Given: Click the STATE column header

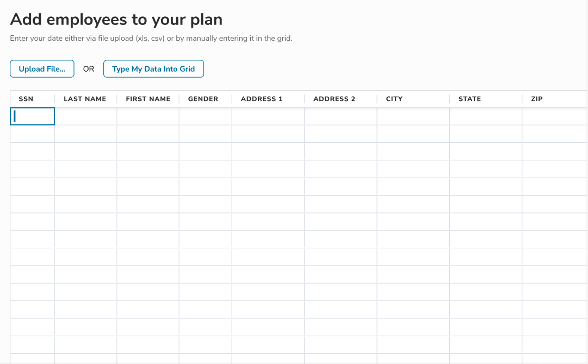Looking at the screenshot, I should coord(469,99).
